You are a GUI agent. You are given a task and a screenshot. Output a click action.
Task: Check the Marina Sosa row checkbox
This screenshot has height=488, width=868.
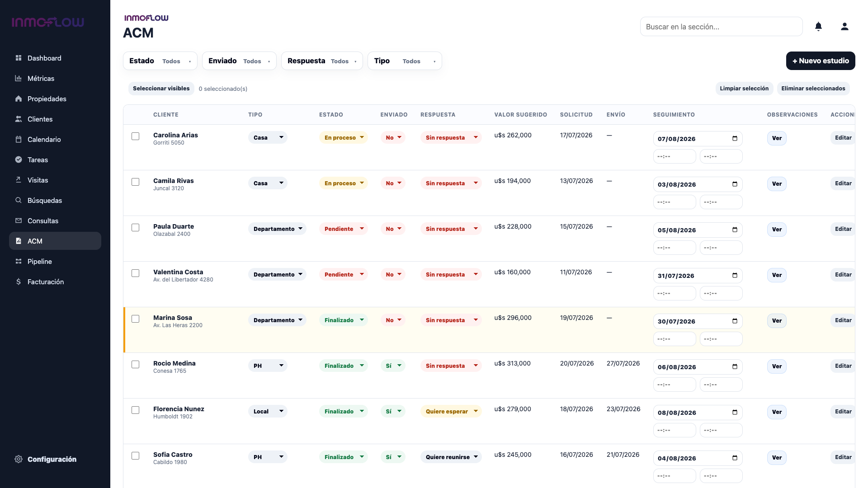coord(135,319)
